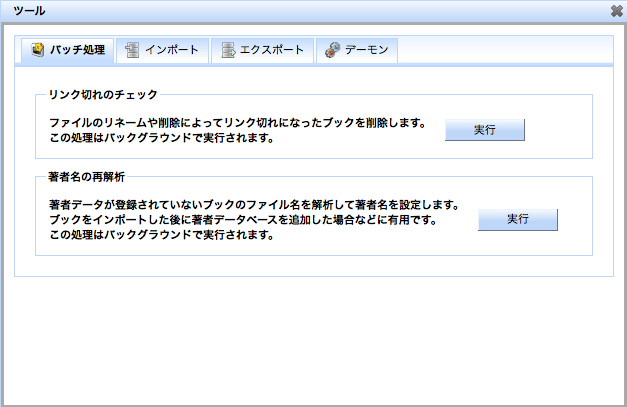627x407 pixels.
Task: Click text 'ブックをインポートした後に…'
Action: [243, 219]
